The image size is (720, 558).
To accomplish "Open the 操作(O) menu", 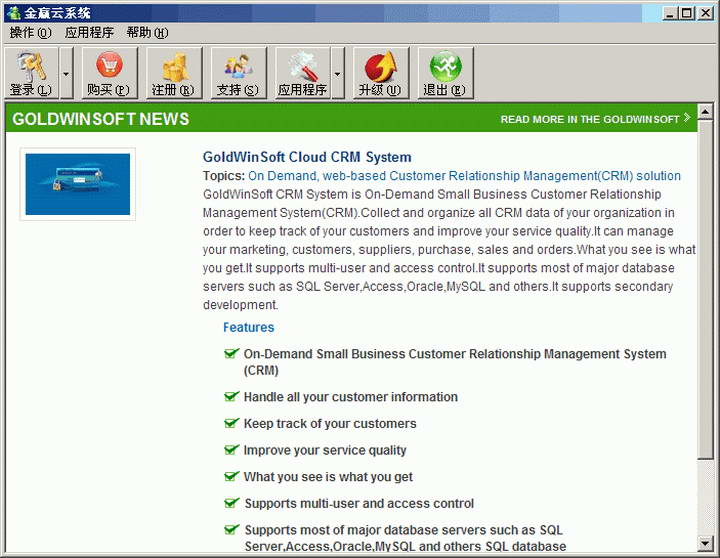I will [30, 33].
